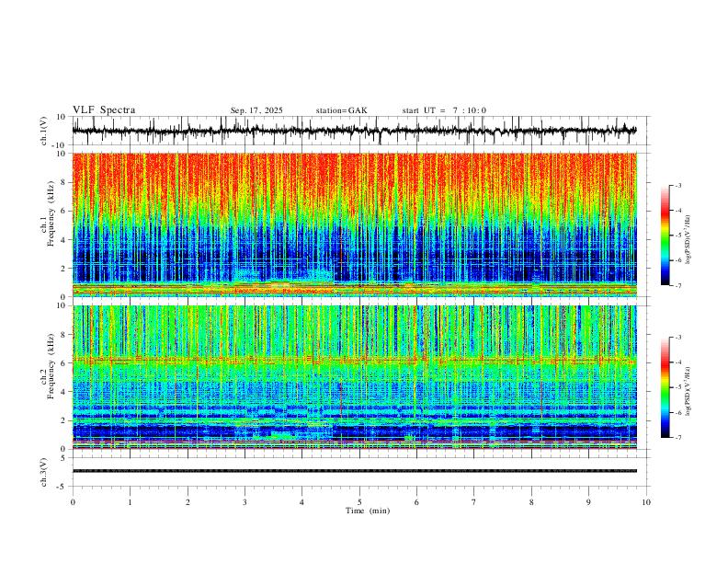Click the time axis tick label '6'

(x=416, y=502)
